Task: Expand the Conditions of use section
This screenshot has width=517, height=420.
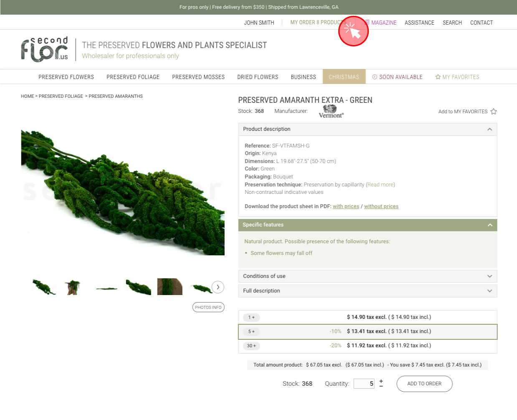Action: pyautogui.click(x=489, y=276)
